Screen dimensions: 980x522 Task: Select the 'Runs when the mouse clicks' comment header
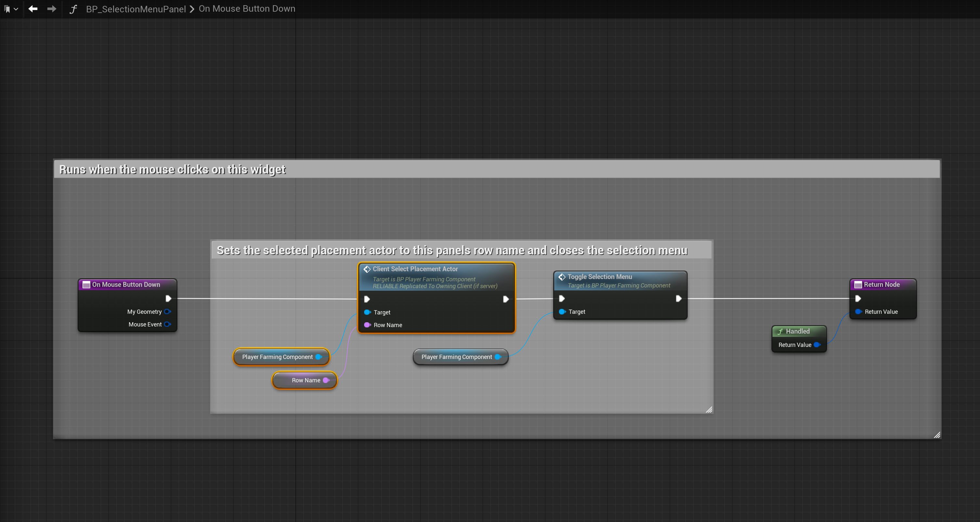[172, 170]
